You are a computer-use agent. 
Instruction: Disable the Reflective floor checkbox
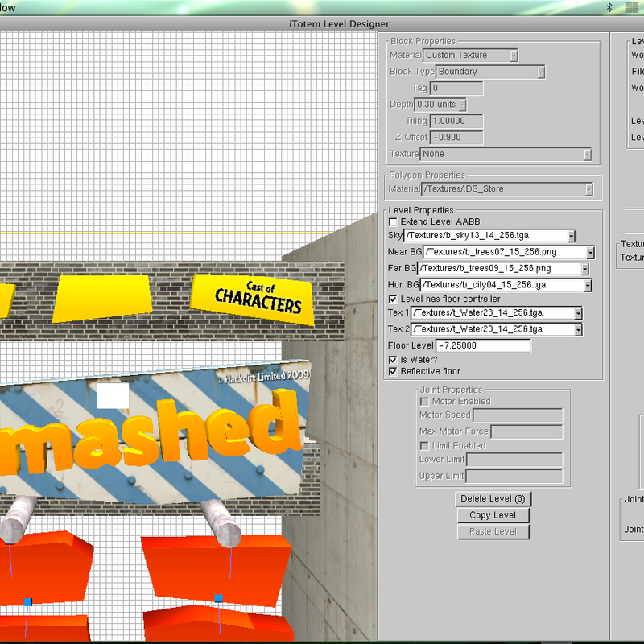393,371
